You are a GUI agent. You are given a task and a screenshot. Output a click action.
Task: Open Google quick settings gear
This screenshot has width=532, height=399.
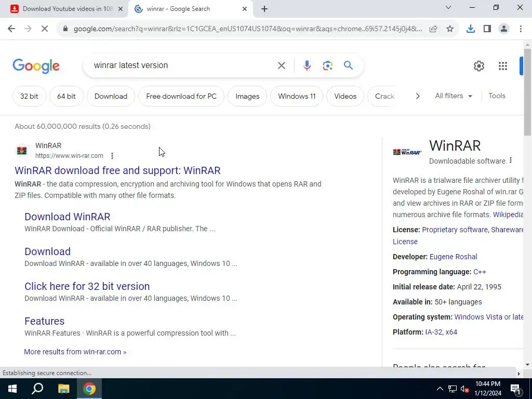(x=478, y=66)
